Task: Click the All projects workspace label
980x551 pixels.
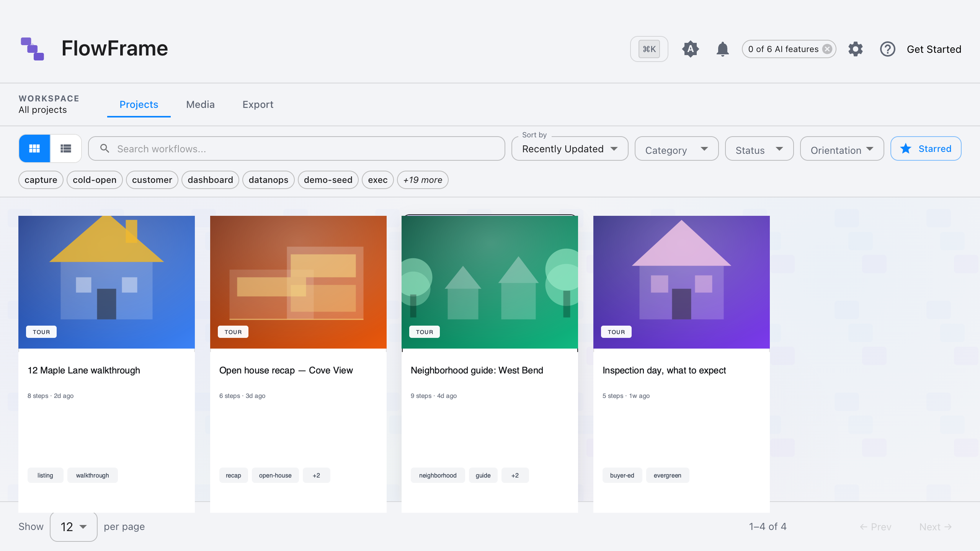Action: point(42,110)
